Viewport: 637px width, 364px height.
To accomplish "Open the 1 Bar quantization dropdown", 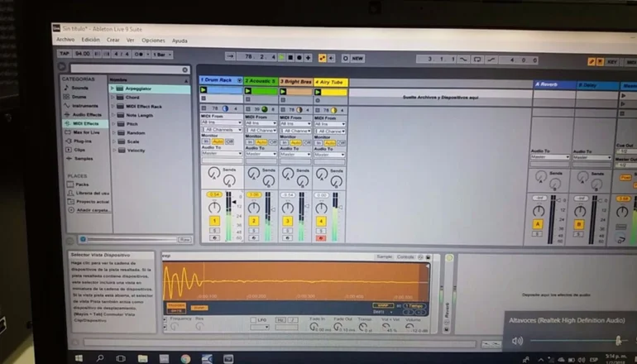I will 162,55.
